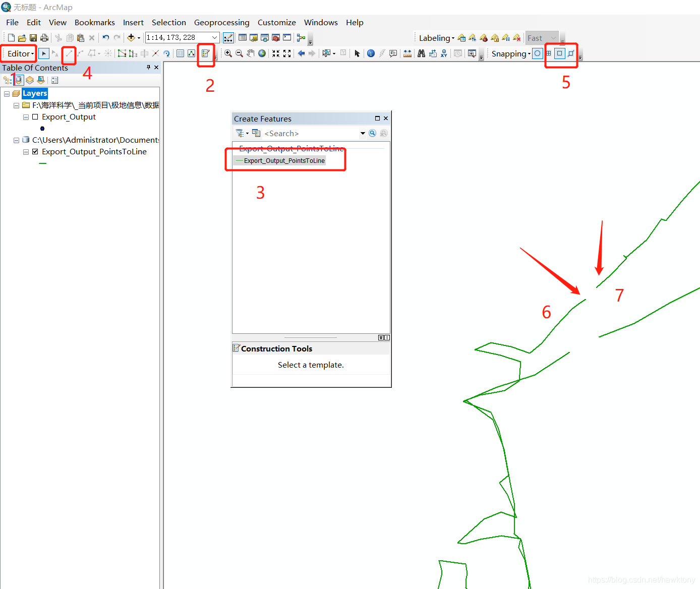Viewport: 700px width, 589px height.
Task: Check the Export_Output layer checkbox
Action: click(x=35, y=116)
